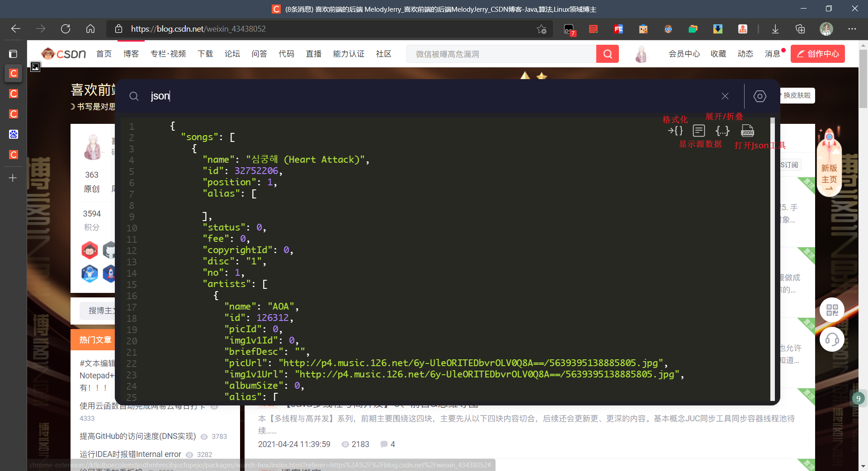Click the extension icon with badge 7
868x471 pixels.
pyautogui.click(x=569, y=29)
